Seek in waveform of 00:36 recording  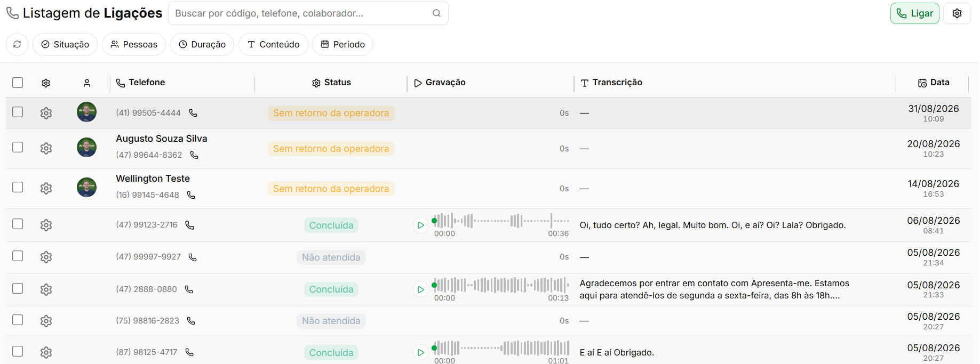pos(501,221)
